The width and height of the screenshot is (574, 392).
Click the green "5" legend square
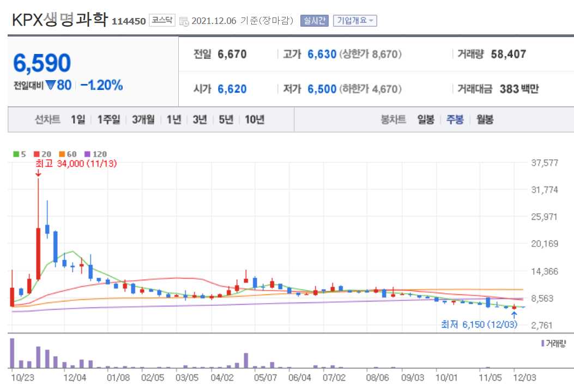click(17, 154)
